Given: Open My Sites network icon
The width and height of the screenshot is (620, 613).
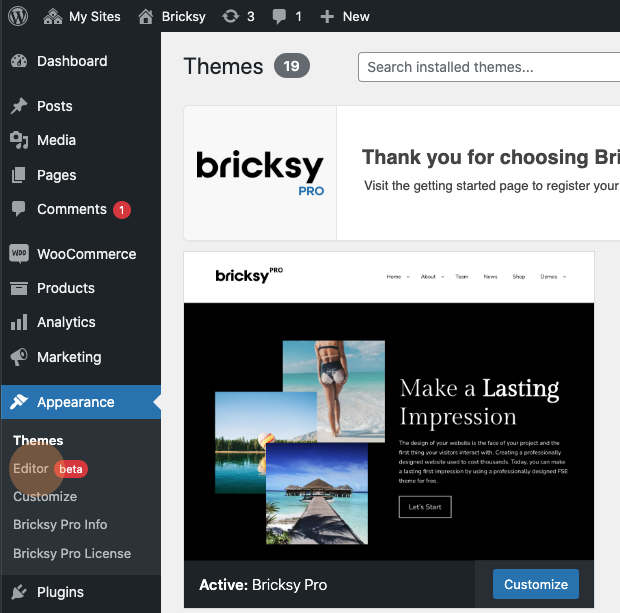Looking at the screenshot, I should click(53, 17).
